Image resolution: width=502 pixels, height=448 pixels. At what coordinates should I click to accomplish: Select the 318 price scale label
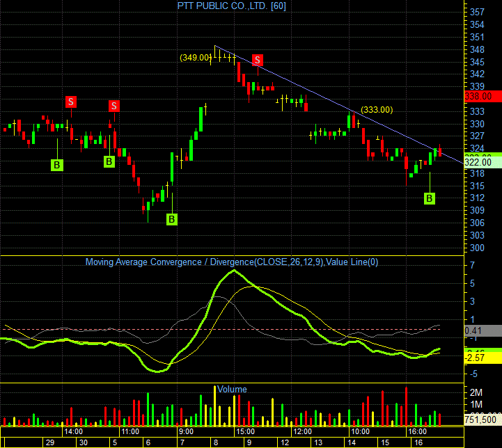click(477, 174)
